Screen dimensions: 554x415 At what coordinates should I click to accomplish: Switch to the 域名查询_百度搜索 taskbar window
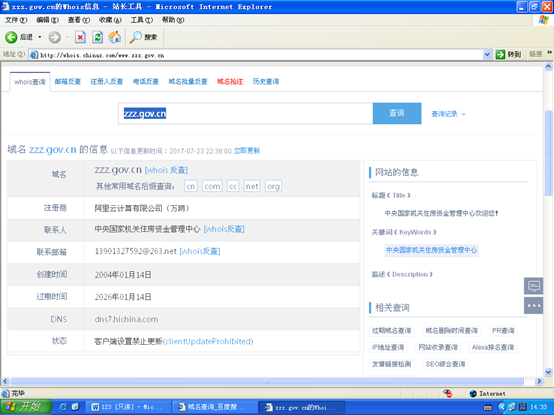tap(214, 407)
